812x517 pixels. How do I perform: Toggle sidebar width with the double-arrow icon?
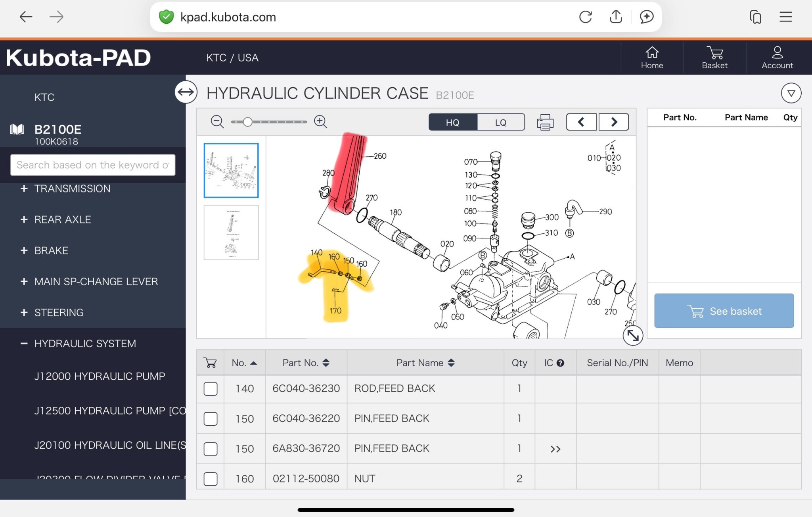point(186,92)
